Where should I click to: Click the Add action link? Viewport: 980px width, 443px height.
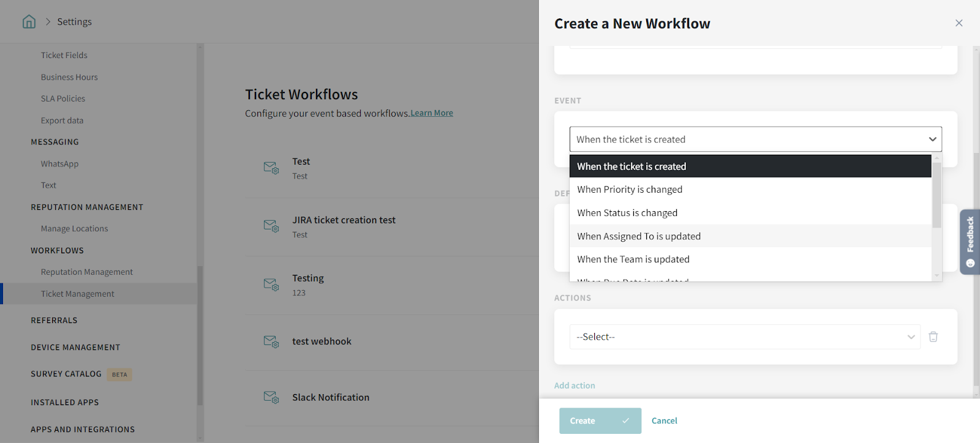[x=575, y=385]
